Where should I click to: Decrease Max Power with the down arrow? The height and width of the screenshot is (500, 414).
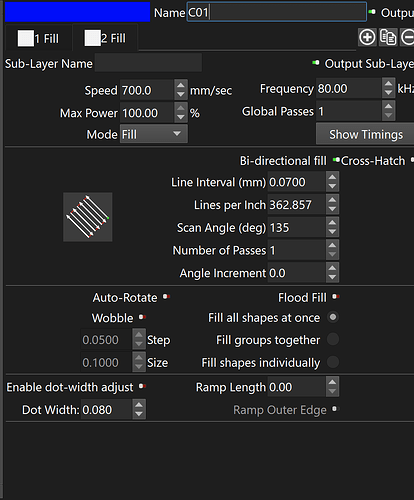[x=181, y=117]
